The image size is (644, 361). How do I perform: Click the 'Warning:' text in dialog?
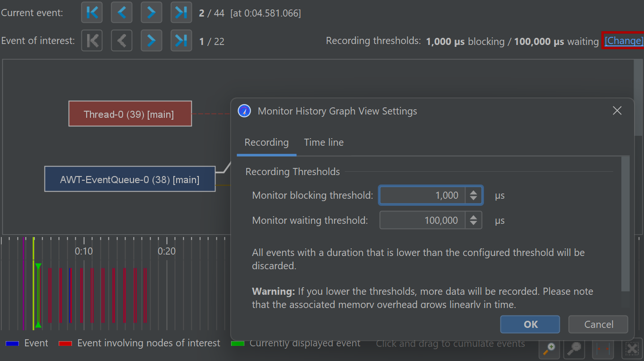pos(273,291)
